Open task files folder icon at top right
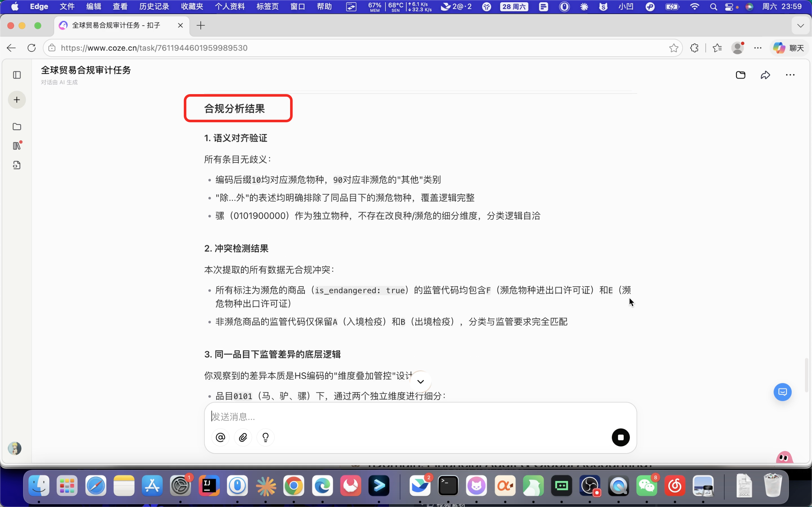812x507 pixels. (x=740, y=75)
